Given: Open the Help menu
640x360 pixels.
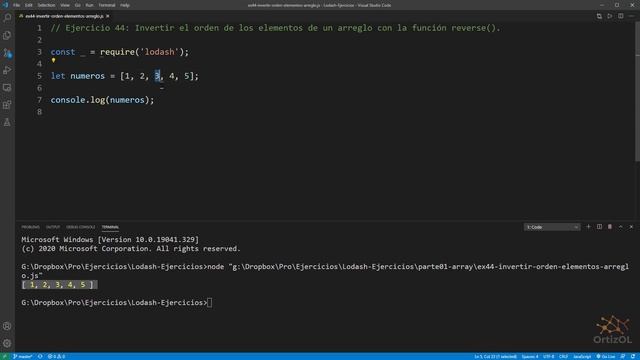Looking at the screenshot, I should 125,5.
